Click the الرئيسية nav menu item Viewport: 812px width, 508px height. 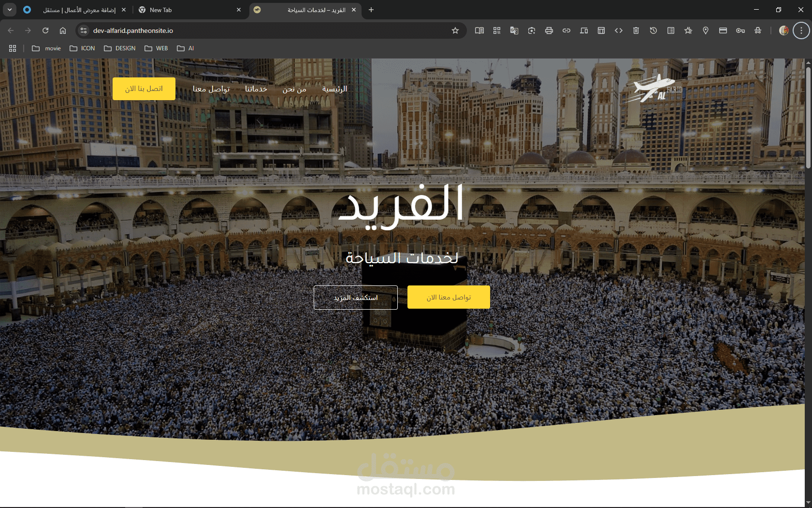tap(334, 89)
